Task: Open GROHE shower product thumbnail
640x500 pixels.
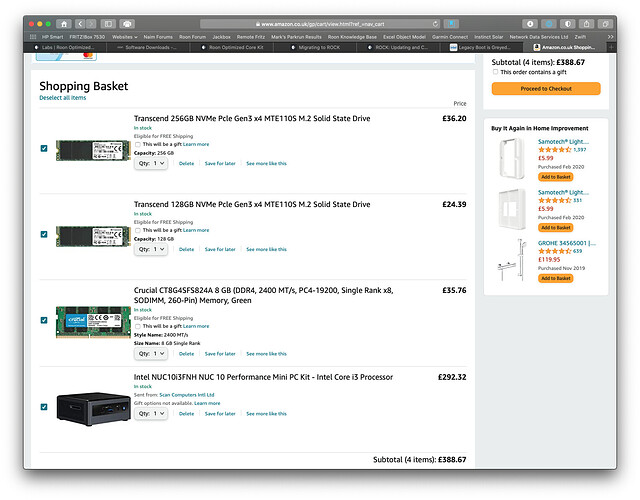Action: (x=512, y=260)
